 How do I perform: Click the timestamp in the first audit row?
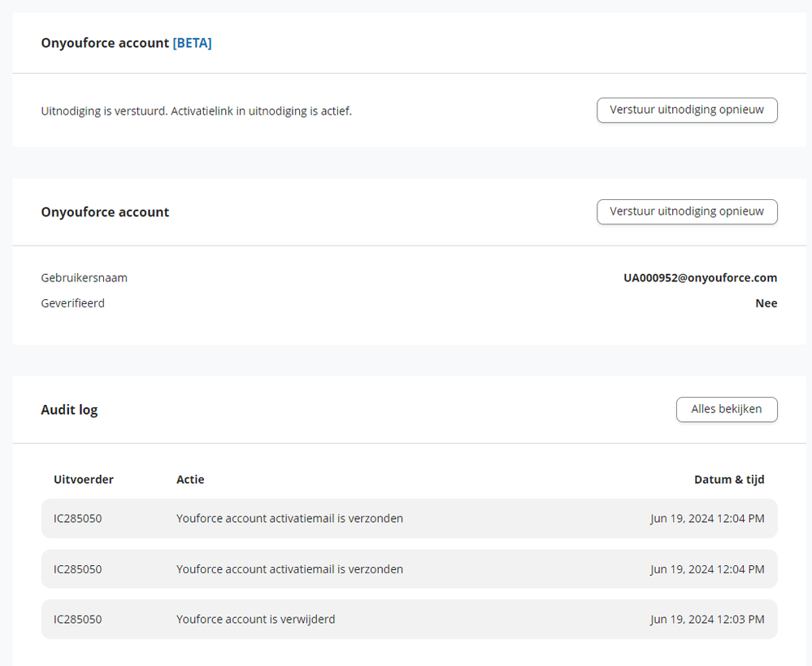tap(707, 519)
